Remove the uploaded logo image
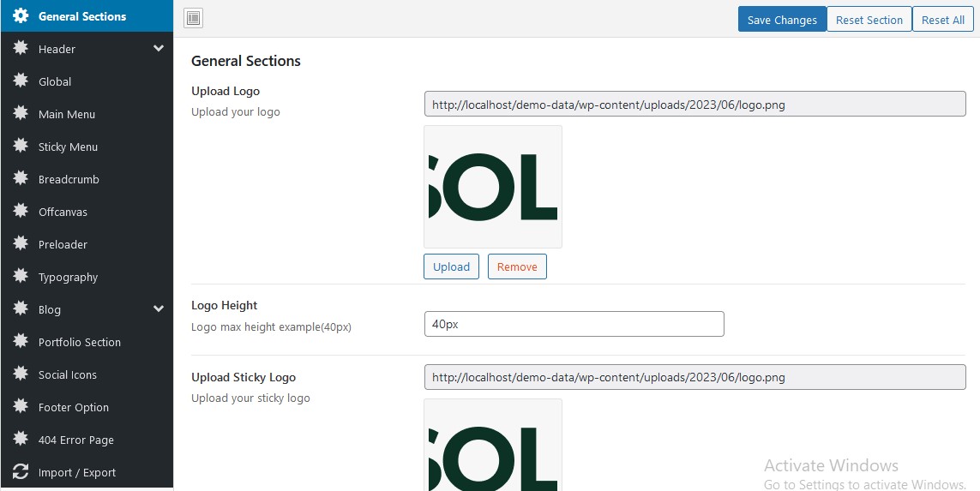Viewport: 980px width, 491px height. pyautogui.click(x=517, y=266)
